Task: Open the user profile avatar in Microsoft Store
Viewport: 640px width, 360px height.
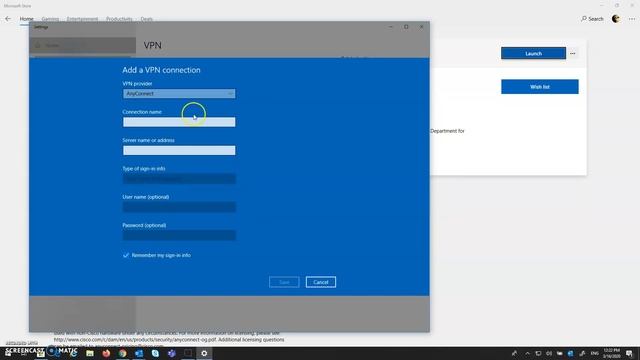Action: 616,19
